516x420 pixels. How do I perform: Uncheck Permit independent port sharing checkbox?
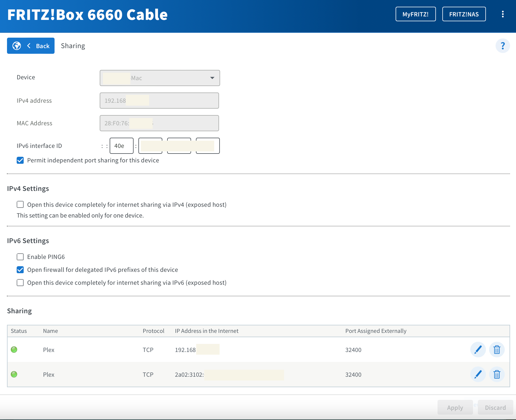20,160
